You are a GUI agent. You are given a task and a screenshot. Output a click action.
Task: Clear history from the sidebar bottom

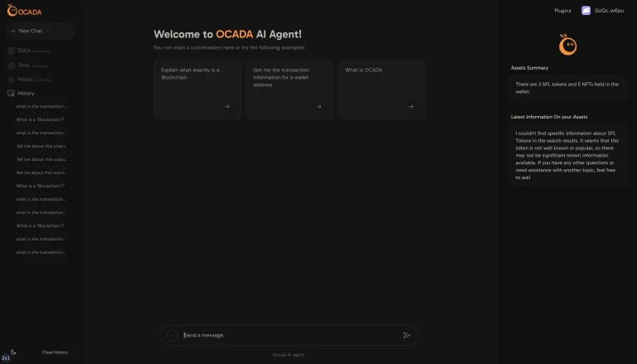point(55,352)
